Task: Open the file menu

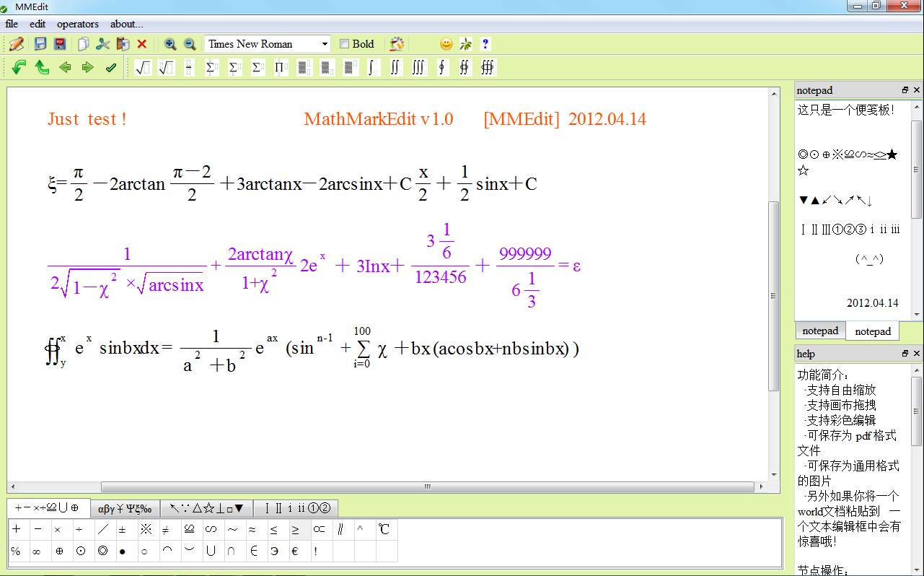Action: tap(12, 24)
